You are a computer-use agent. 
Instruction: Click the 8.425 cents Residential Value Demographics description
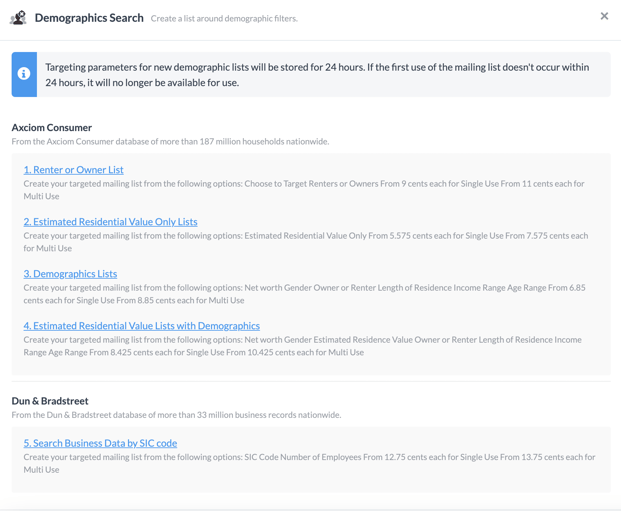303,346
